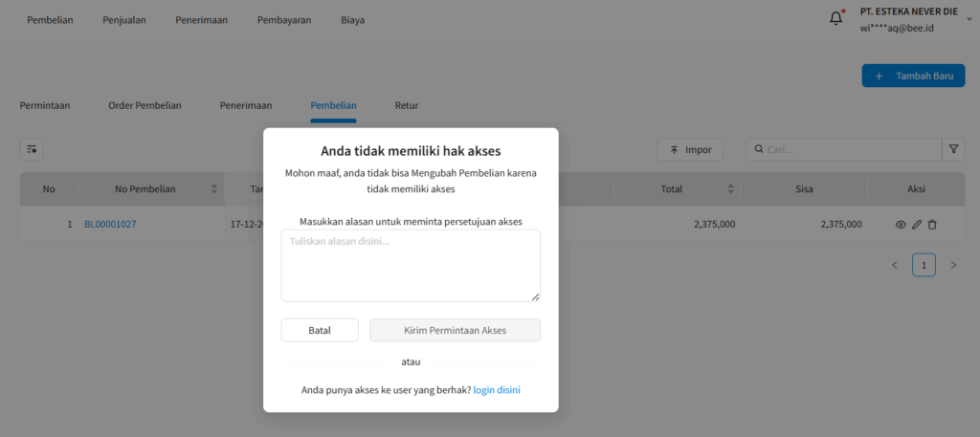This screenshot has width=980, height=437.
Task: Click the wi****aq@bee.id email text
Action: tap(897, 28)
